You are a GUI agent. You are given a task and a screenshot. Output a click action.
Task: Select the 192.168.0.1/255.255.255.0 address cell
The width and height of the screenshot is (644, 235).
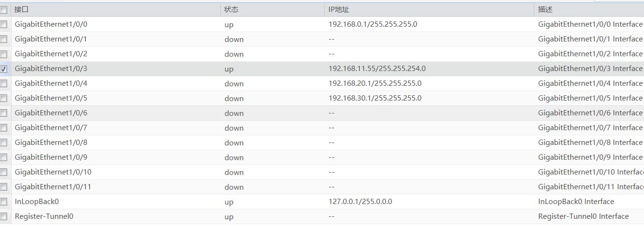373,24
